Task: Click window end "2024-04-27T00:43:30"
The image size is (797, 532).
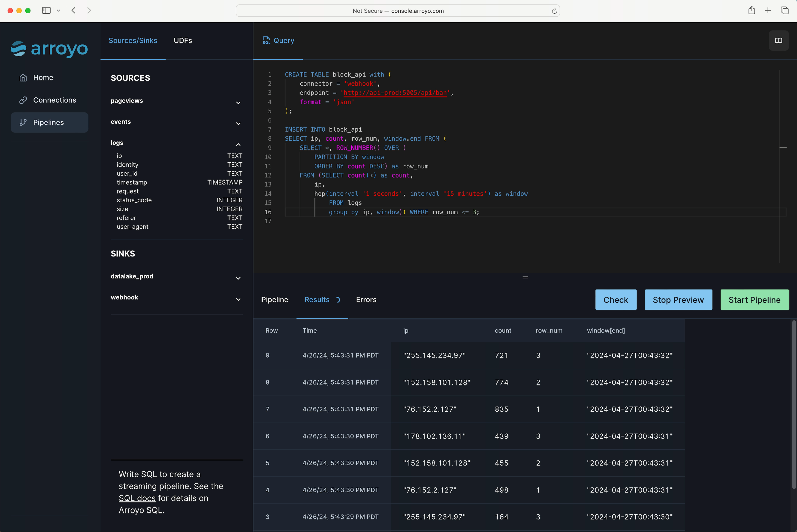Action: (629, 517)
